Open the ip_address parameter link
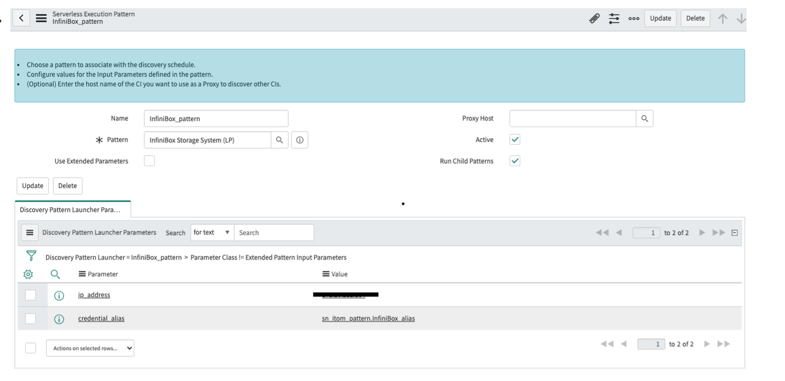The image size is (785, 381). (x=94, y=295)
